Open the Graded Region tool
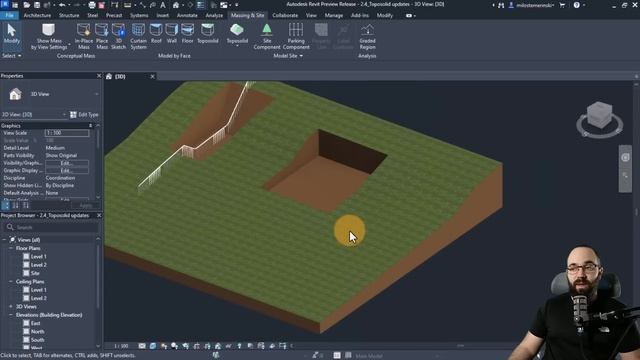This screenshot has width=640, height=360. tap(367, 36)
